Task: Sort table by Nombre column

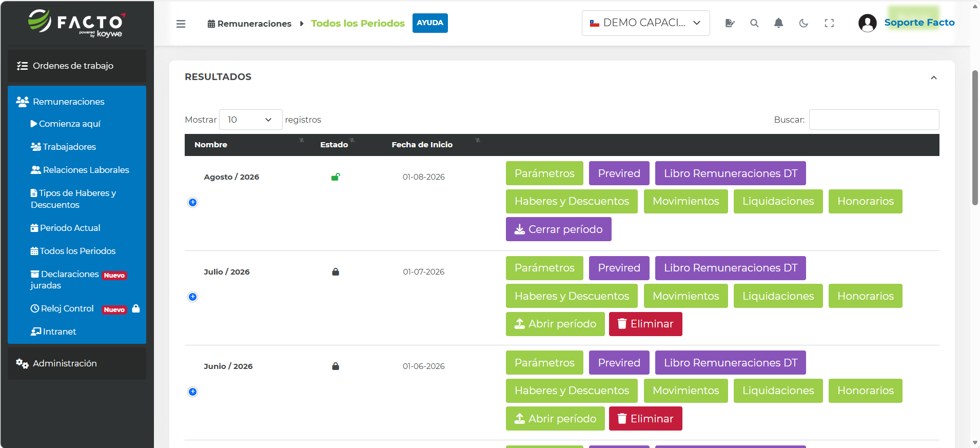Action: click(248, 145)
